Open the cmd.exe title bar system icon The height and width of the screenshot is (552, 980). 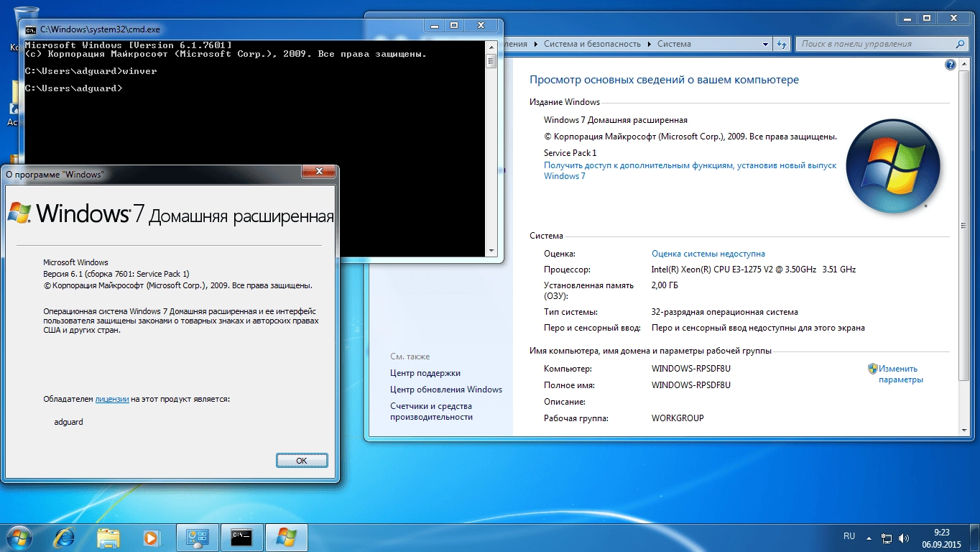tap(30, 29)
